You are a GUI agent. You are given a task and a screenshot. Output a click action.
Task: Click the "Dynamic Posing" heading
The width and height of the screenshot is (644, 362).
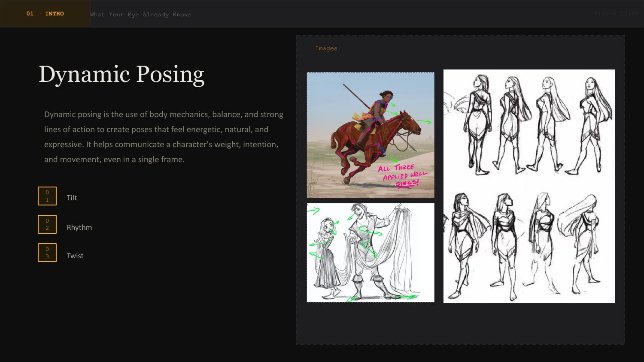[x=122, y=74]
